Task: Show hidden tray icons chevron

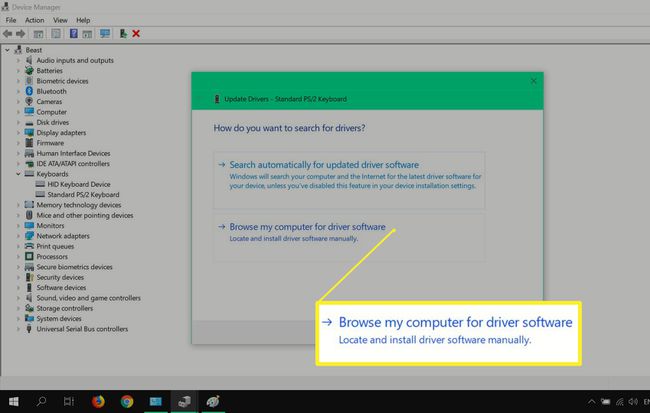Action: [592, 401]
